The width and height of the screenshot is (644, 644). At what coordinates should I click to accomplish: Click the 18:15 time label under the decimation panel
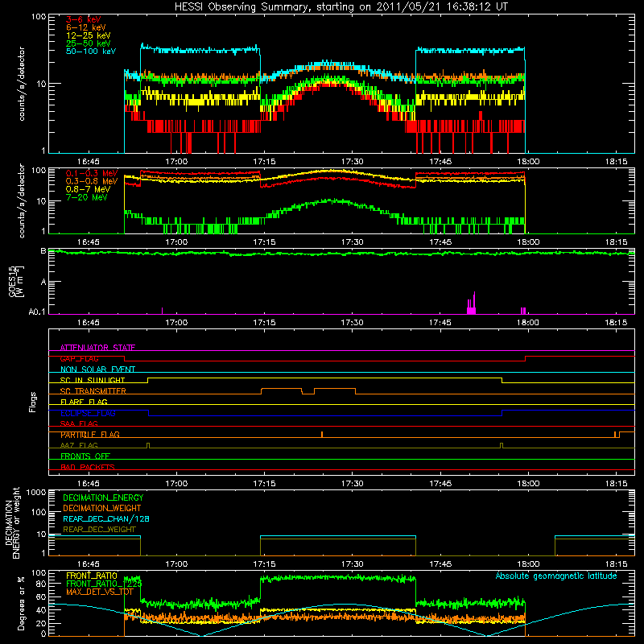pyautogui.click(x=616, y=564)
